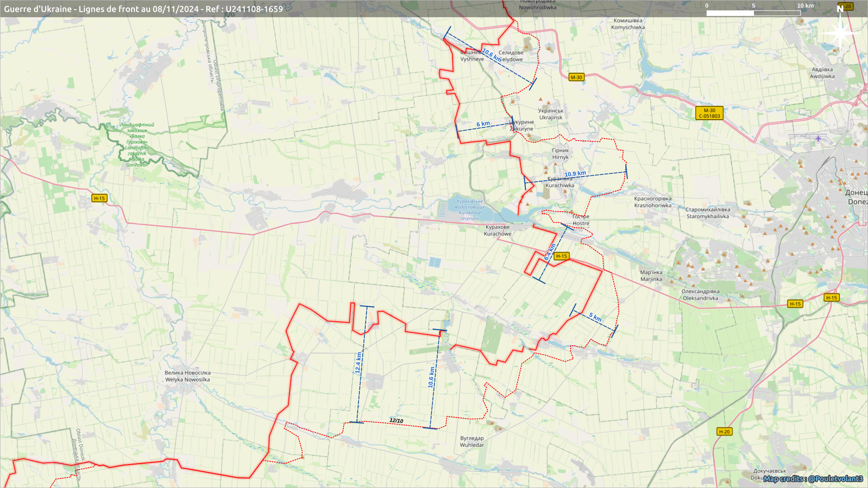Click the 12/10 date marker label
The height and width of the screenshot is (488, 868).
[396, 421]
